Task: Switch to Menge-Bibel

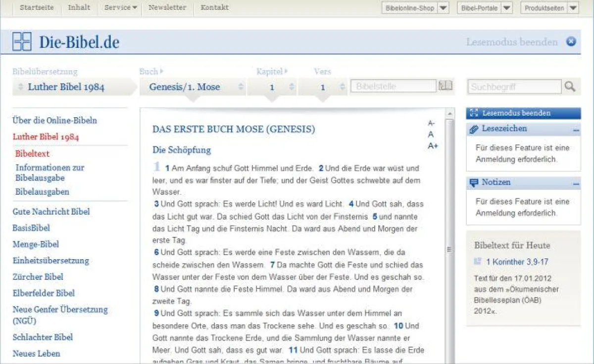Action: click(36, 244)
